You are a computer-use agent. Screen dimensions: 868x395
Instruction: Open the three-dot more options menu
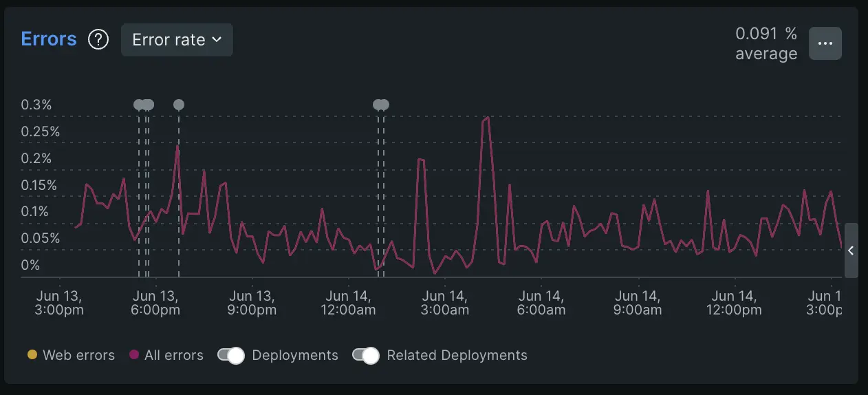825,43
